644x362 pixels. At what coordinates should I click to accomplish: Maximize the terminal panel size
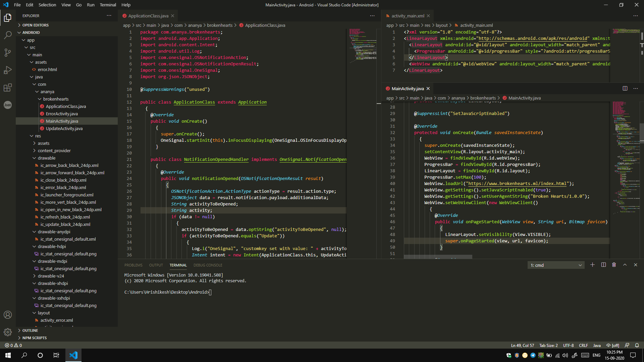point(625,265)
